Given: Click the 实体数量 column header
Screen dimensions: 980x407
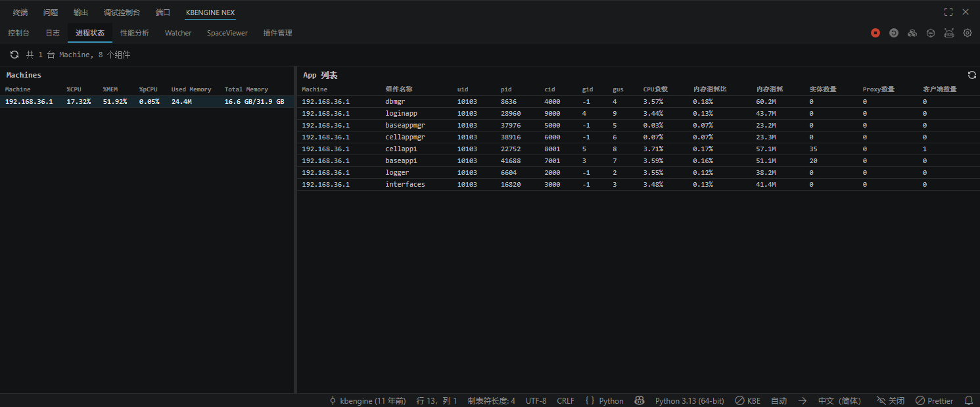Looking at the screenshot, I should point(823,89).
